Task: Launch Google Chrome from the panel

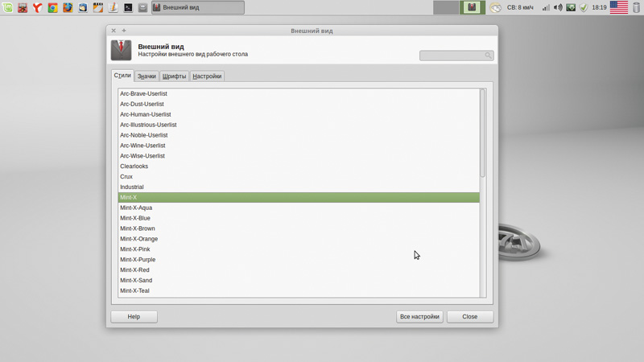Action: tap(52, 7)
